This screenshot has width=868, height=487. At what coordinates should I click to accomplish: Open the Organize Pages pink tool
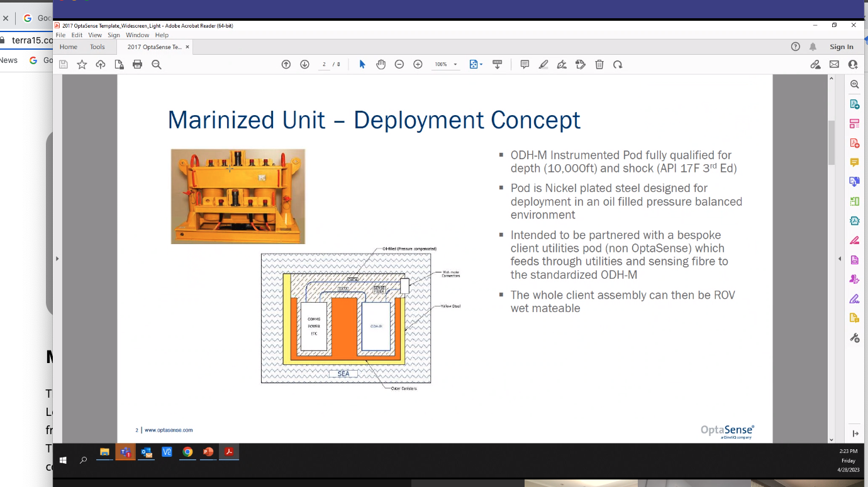[x=854, y=123]
